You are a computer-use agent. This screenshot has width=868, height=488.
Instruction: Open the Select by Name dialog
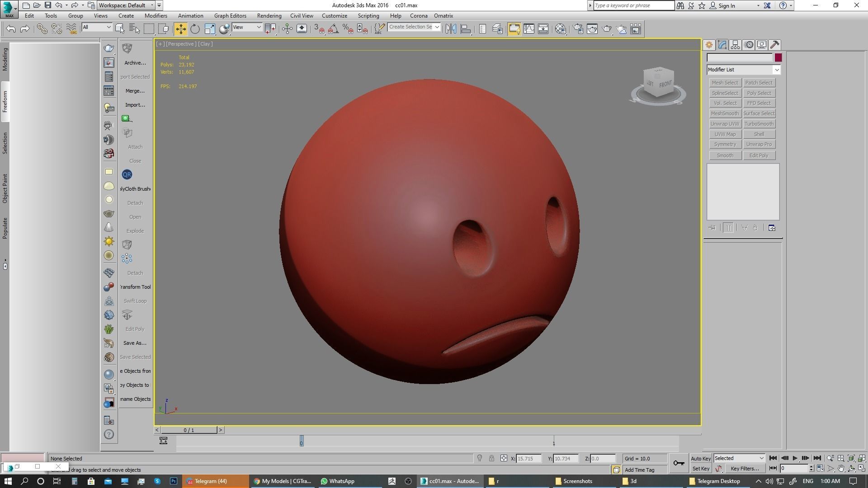[x=134, y=29]
